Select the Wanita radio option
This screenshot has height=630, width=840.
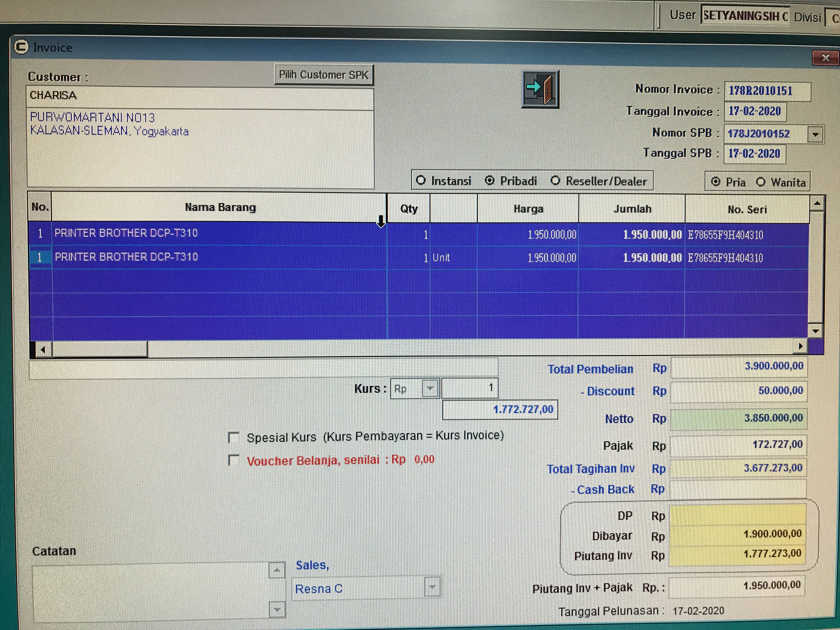761,182
